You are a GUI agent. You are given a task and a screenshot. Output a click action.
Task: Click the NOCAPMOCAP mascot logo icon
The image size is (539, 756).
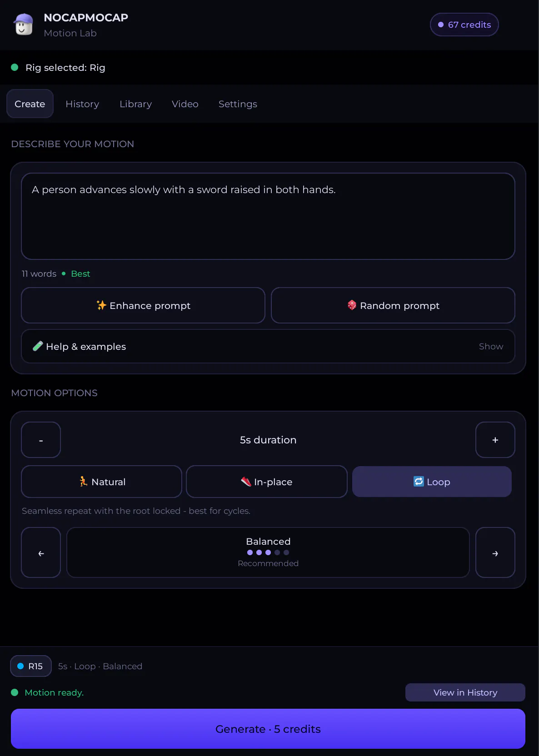point(24,25)
